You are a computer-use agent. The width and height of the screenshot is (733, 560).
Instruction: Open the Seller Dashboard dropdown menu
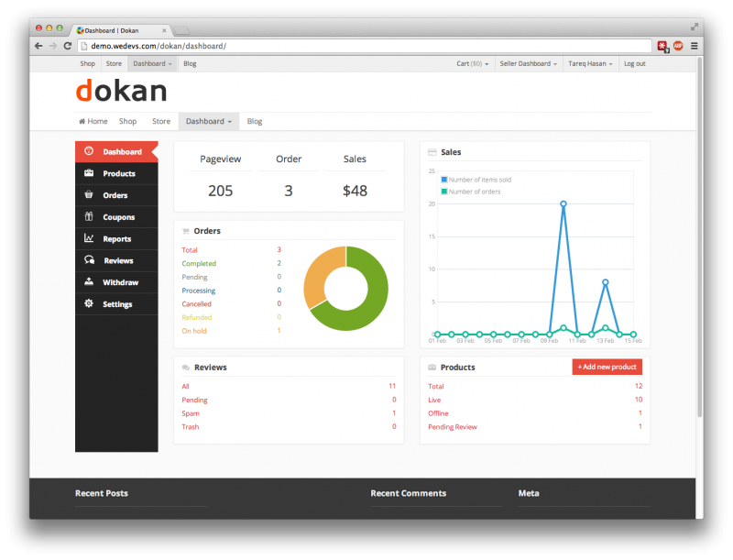tap(529, 64)
